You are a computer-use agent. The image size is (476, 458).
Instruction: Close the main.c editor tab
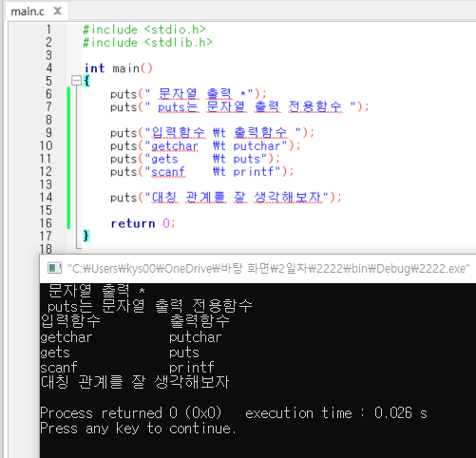tap(57, 11)
